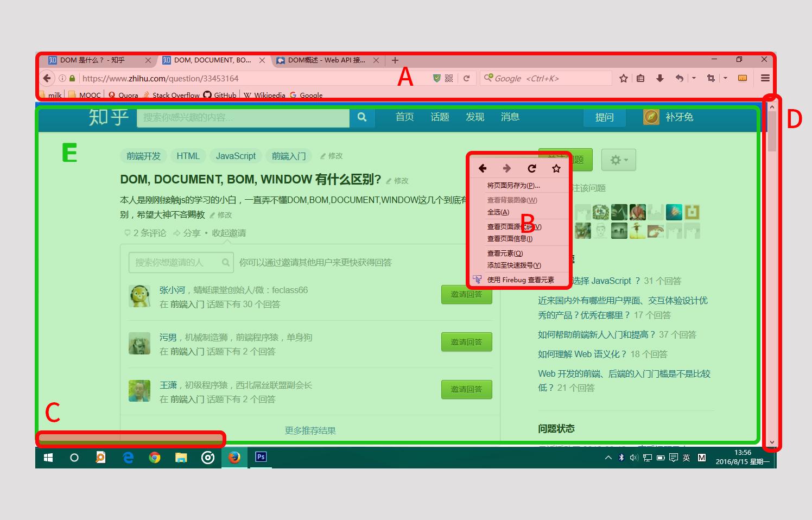Click the blue 提问 button

coord(604,117)
